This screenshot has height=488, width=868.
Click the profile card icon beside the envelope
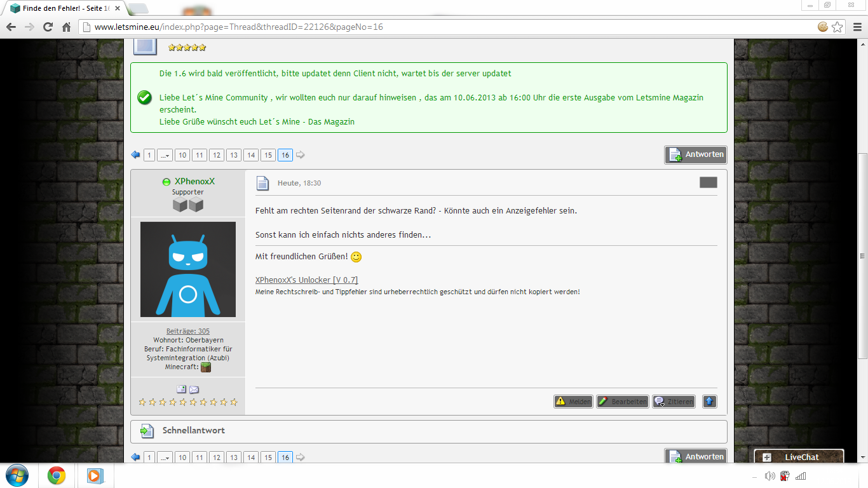[182, 390]
